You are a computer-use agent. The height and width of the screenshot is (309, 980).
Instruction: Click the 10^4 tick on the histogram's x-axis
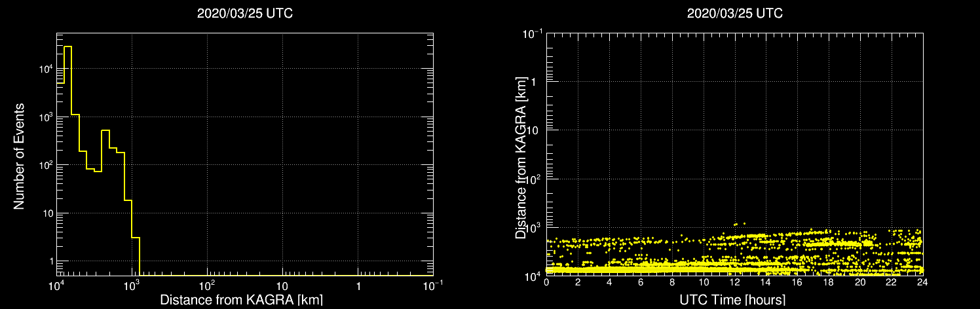click(x=56, y=285)
